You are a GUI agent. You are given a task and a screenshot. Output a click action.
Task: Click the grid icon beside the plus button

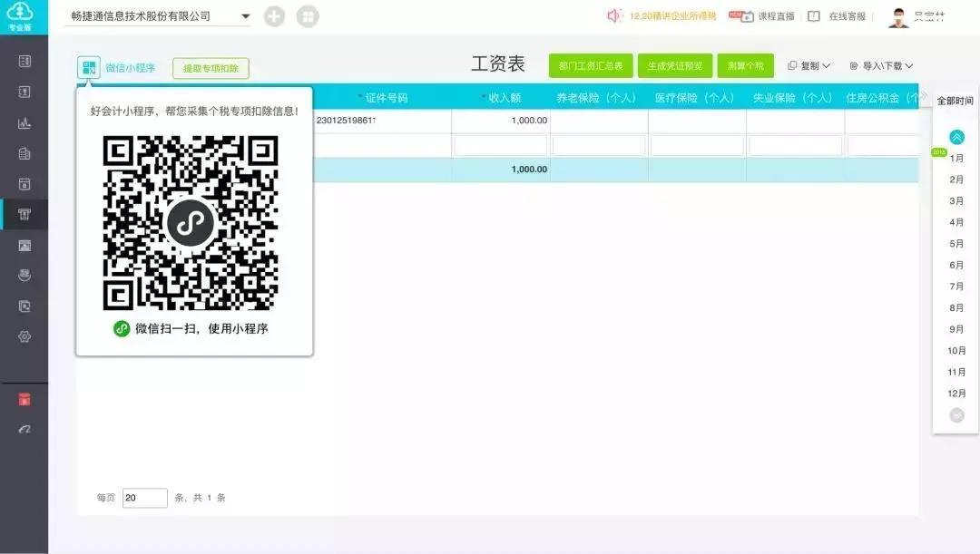coord(308,16)
